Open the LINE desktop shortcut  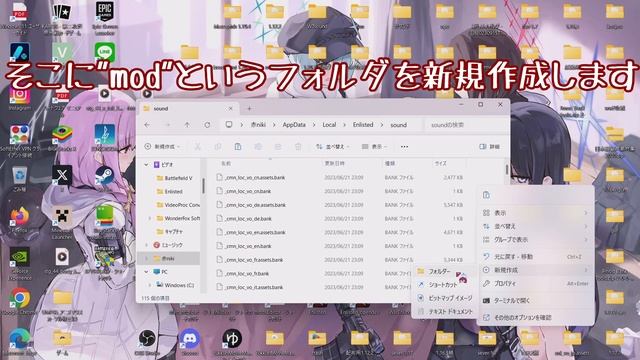(x=105, y=52)
